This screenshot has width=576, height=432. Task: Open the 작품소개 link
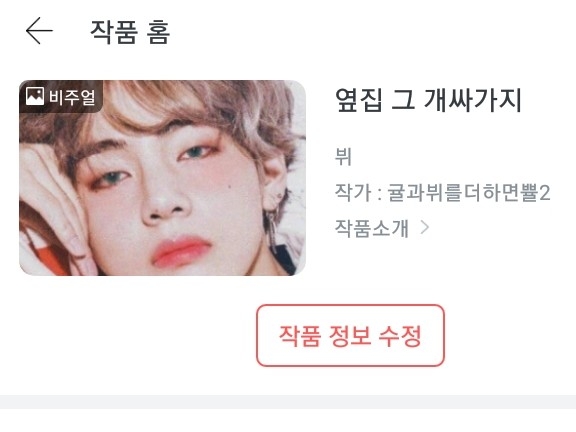pos(371,228)
